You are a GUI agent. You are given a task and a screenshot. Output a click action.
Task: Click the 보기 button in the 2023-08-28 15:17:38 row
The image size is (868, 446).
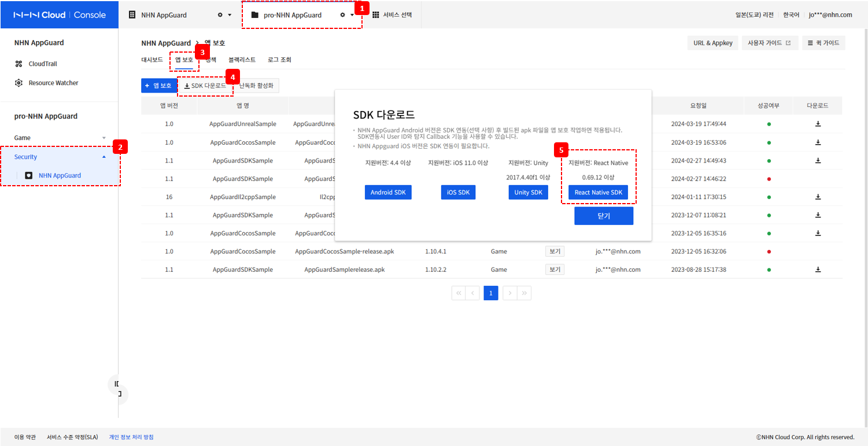[555, 270]
